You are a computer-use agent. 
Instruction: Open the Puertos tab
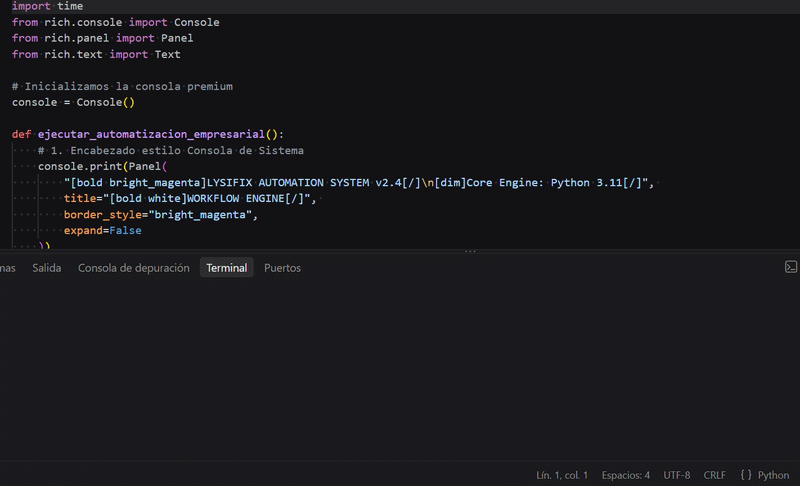(x=282, y=268)
